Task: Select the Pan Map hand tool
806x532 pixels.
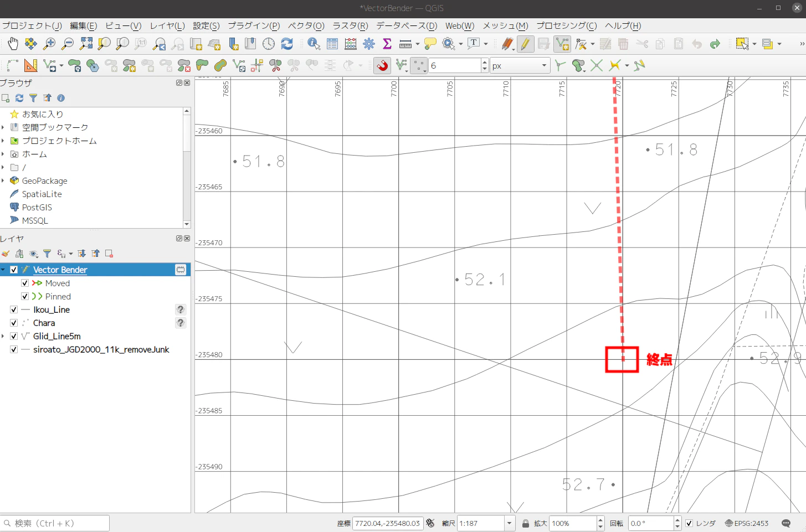Action: [x=13, y=44]
